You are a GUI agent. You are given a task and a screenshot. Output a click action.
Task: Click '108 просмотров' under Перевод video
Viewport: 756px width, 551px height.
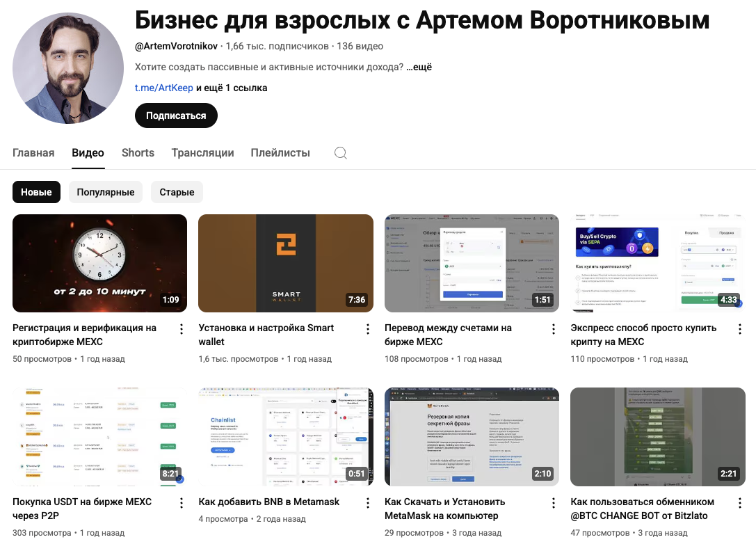[417, 359]
